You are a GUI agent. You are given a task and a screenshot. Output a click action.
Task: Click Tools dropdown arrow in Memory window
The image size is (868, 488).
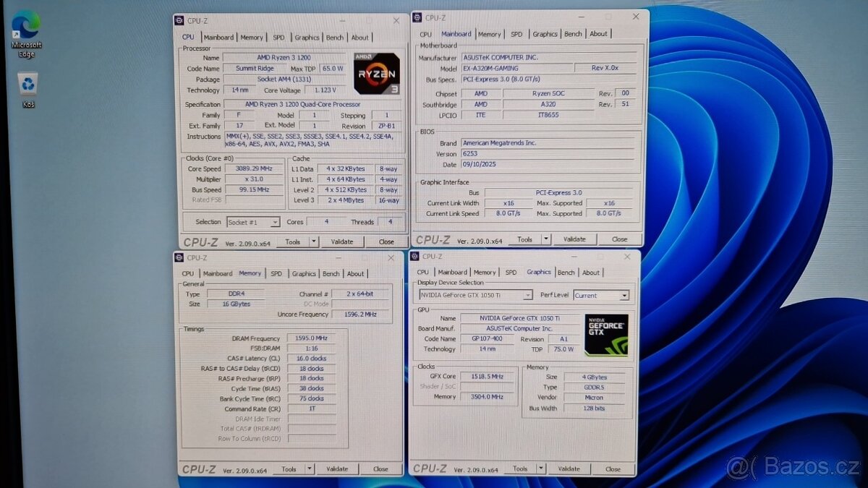310,469
